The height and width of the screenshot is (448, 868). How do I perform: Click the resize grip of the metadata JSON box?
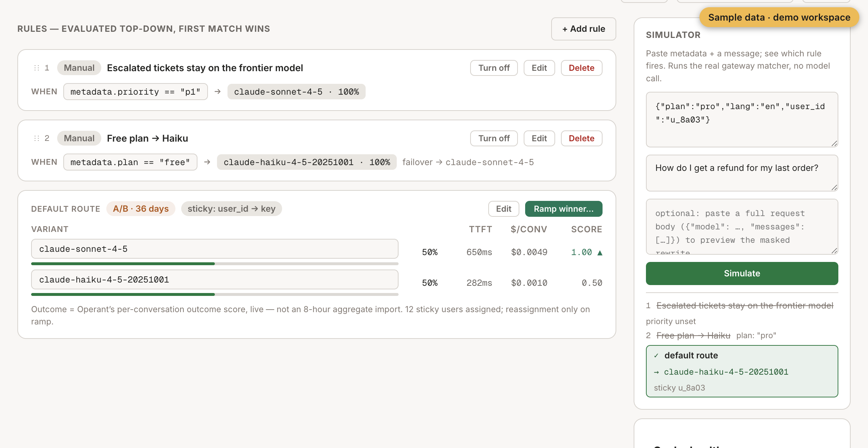coord(834,143)
